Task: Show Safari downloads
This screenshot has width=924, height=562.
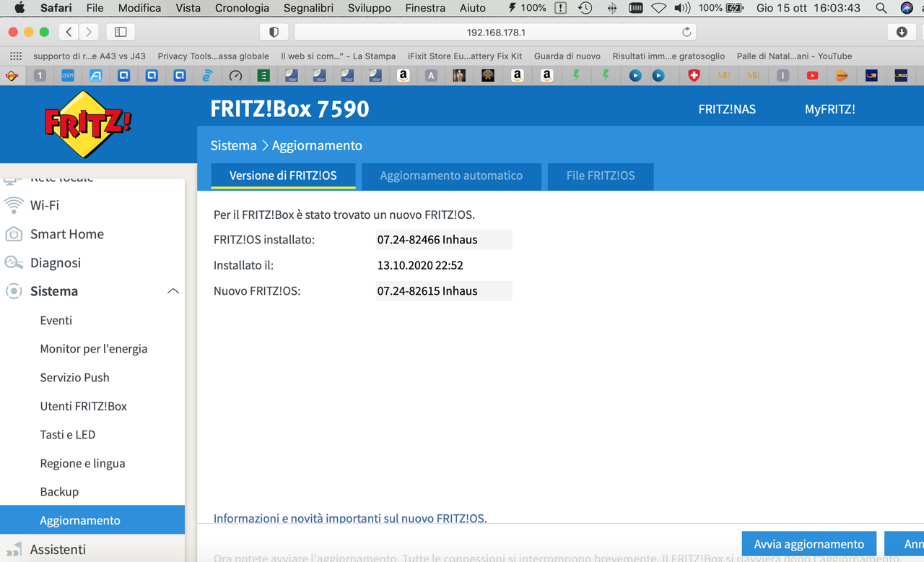Action: [x=902, y=32]
